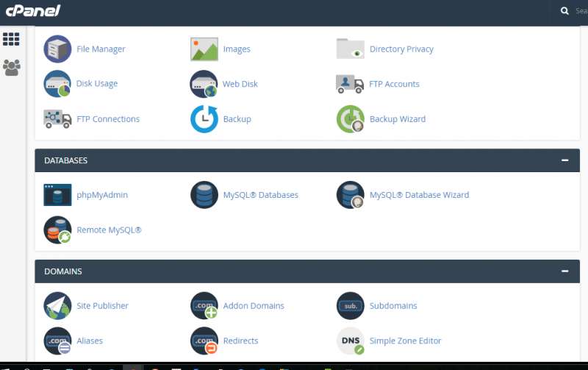Select the MySQL Databases icon
588x370 pixels.
point(204,195)
